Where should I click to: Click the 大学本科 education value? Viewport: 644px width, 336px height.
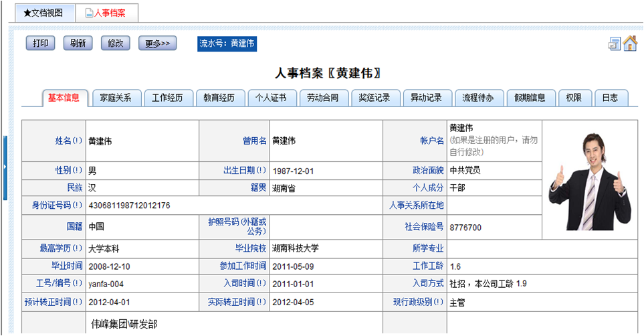(x=104, y=249)
